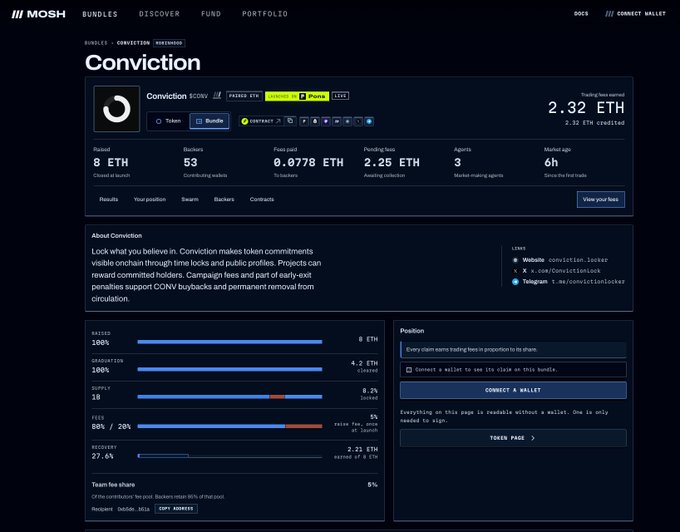The image size is (680, 532).
Task: Click the 8 ETH Raised stat value
Action: tap(111, 163)
